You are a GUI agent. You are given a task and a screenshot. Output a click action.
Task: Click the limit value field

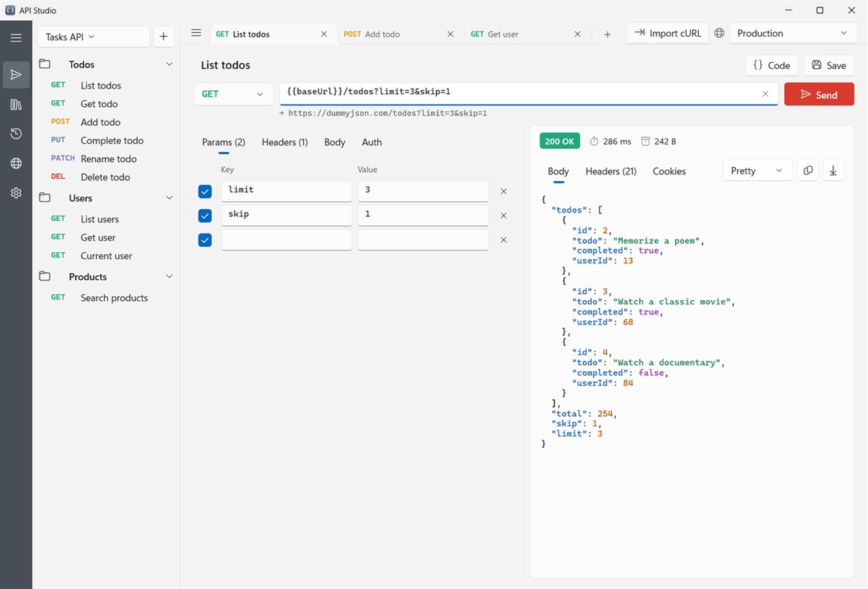tap(423, 191)
